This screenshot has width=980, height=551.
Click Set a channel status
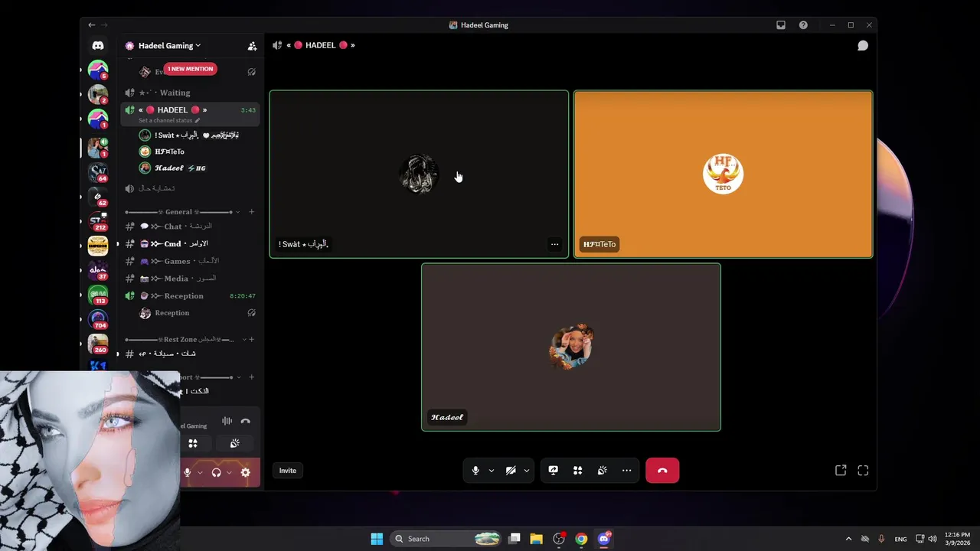(165, 121)
